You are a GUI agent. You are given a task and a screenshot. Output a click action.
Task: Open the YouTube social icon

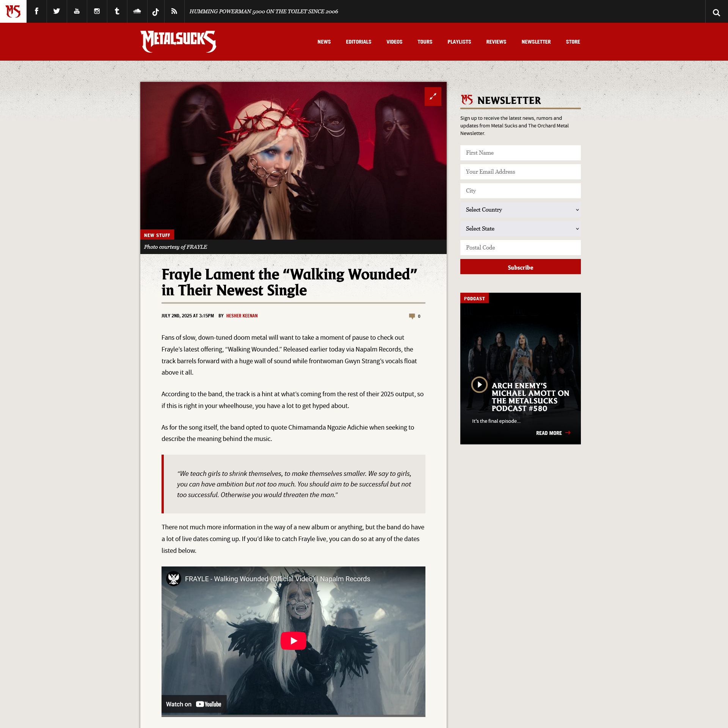[x=77, y=11]
